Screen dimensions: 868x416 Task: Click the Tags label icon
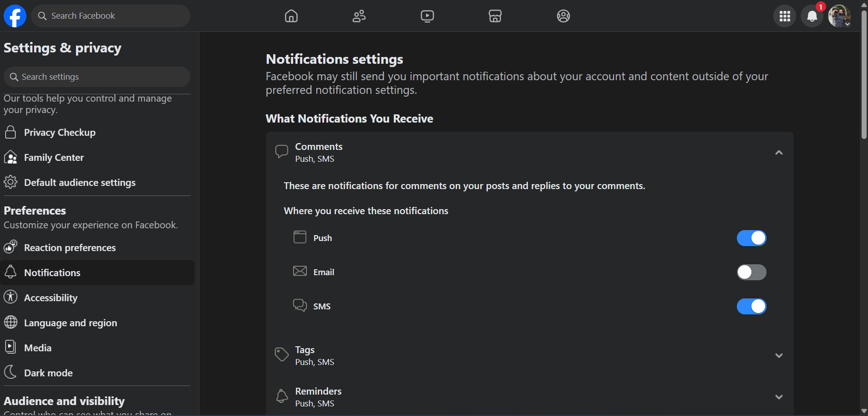tap(282, 354)
